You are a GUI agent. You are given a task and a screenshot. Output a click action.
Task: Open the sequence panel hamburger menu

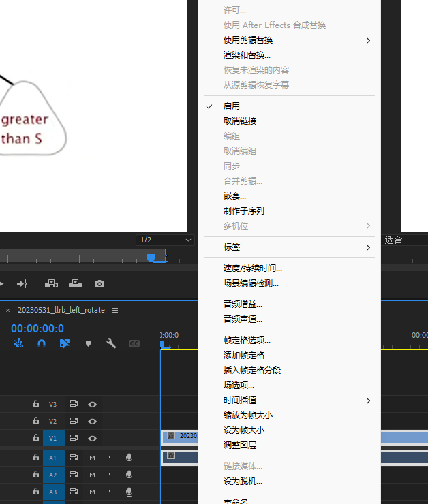tap(115, 310)
